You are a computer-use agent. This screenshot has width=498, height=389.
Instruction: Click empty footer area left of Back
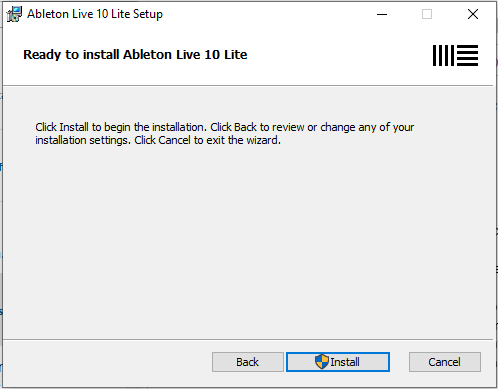[x=107, y=362]
